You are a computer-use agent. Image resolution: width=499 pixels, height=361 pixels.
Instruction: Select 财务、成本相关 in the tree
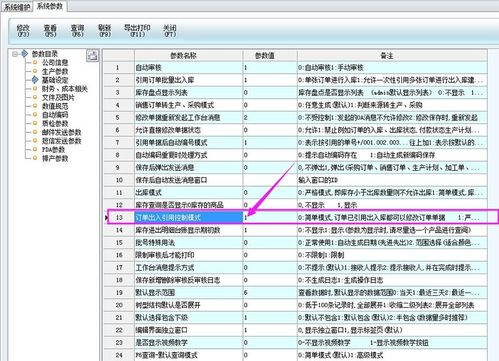(65, 89)
